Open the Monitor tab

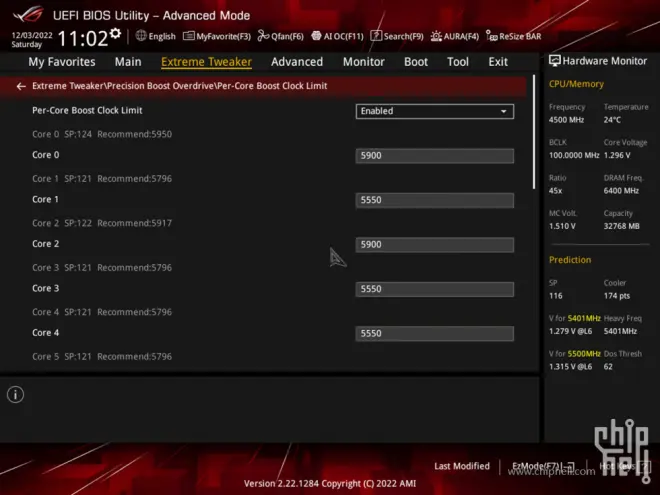364,62
